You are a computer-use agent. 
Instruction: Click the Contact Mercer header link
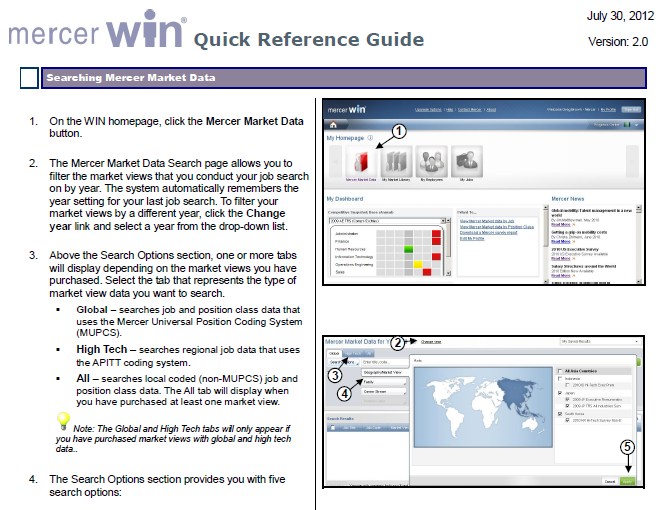point(469,110)
